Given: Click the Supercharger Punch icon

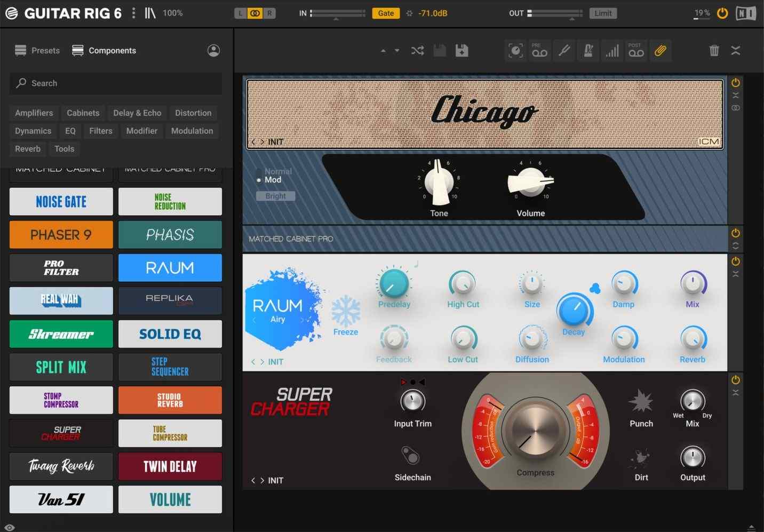Looking at the screenshot, I should (x=641, y=401).
